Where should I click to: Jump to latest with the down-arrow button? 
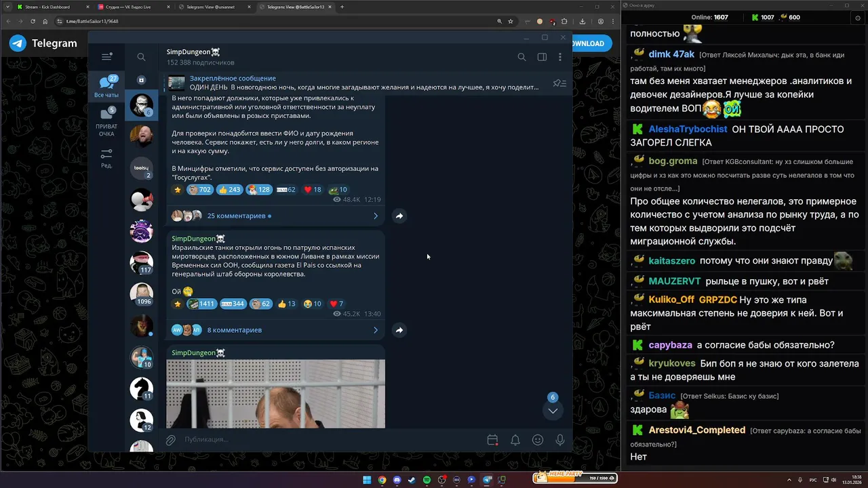click(553, 410)
